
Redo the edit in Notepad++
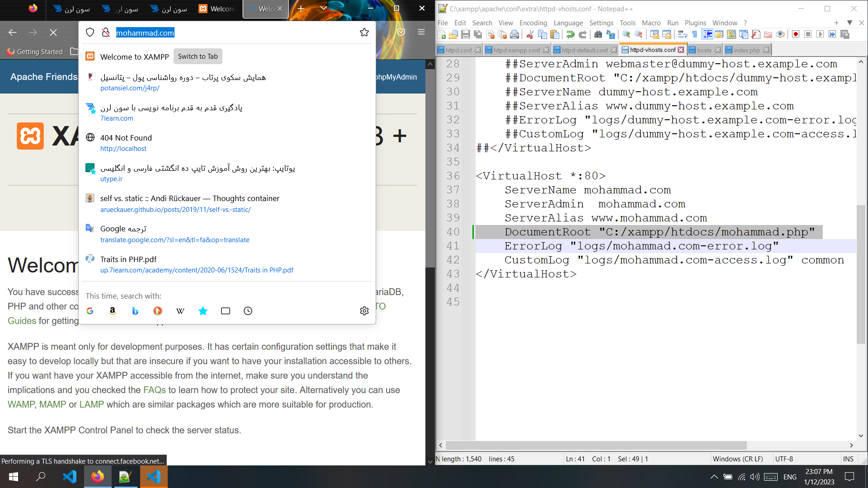tap(583, 34)
